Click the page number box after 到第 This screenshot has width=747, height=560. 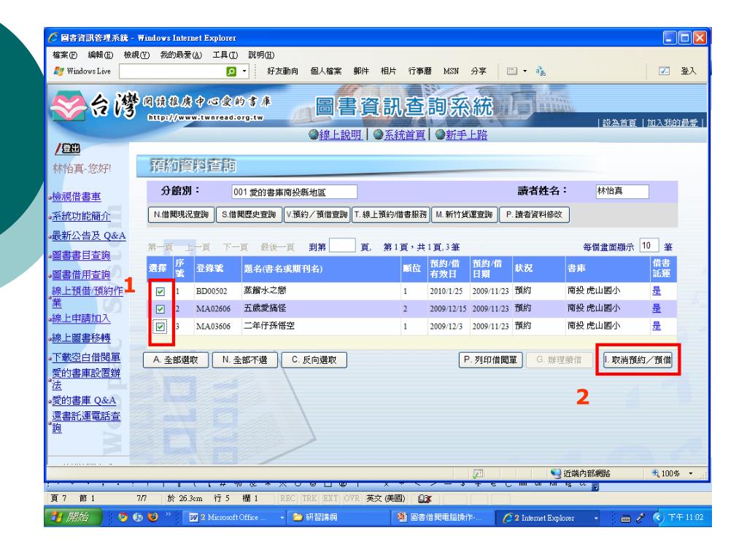click(342, 246)
